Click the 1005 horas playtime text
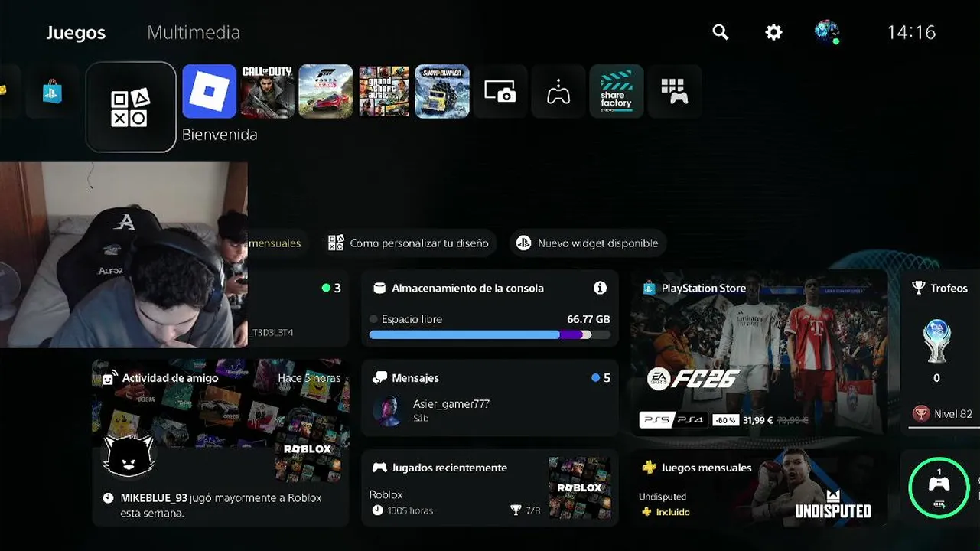Viewport: 980px width, 551px height. pos(409,510)
